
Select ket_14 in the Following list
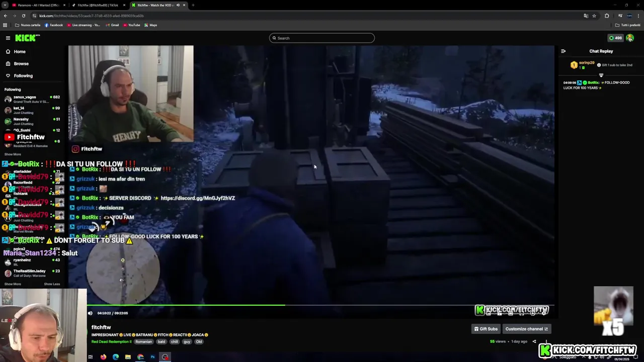point(31,110)
